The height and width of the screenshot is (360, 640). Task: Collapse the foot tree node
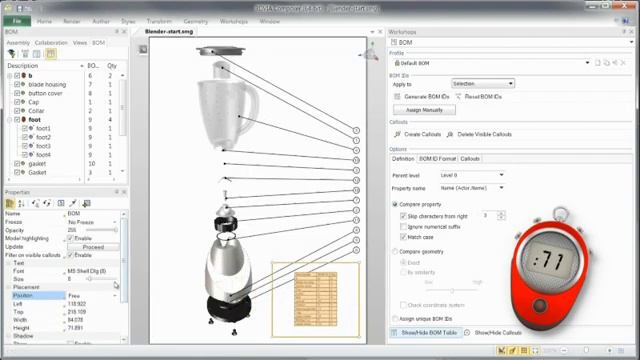[x=9, y=120]
